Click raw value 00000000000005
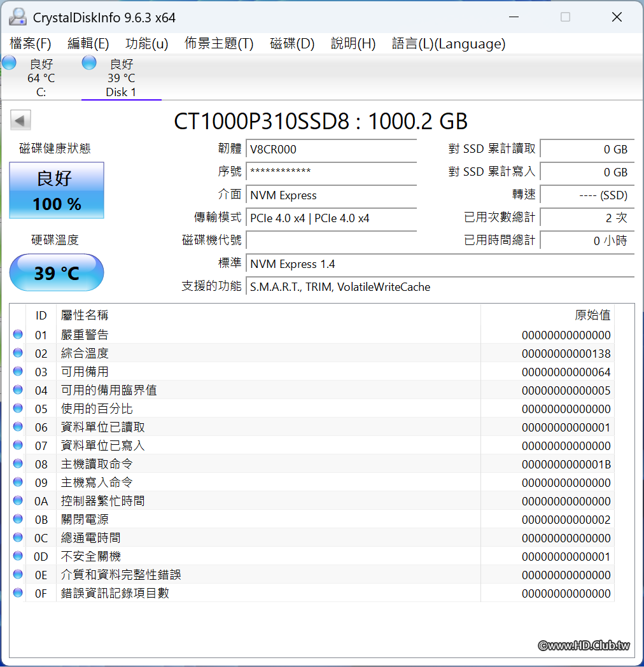The image size is (644, 667). pyautogui.click(x=566, y=391)
